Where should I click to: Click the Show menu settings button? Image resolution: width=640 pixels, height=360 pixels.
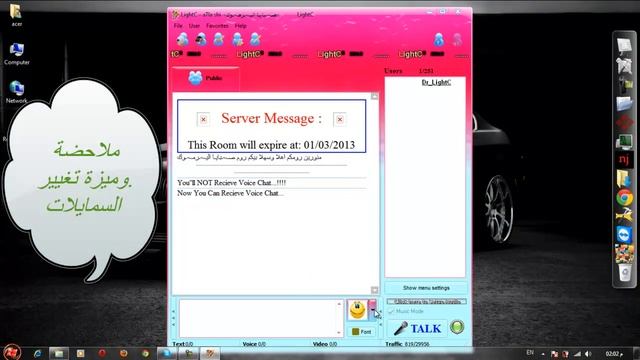[426, 288]
